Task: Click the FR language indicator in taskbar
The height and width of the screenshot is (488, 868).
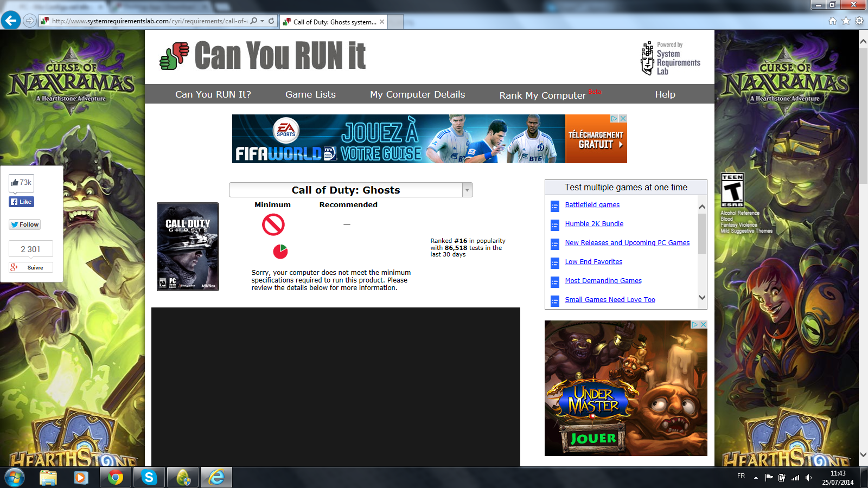Action: [x=741, y=476]
